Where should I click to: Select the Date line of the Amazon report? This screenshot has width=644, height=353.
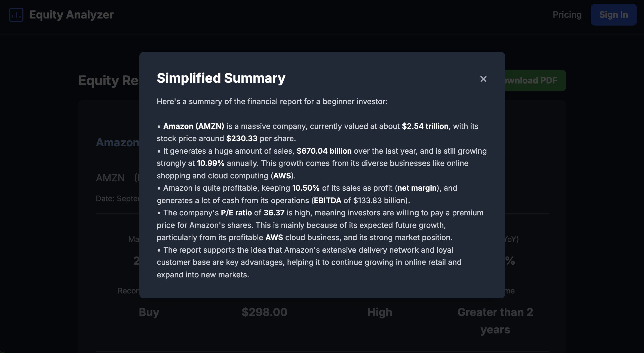(118, 198)
